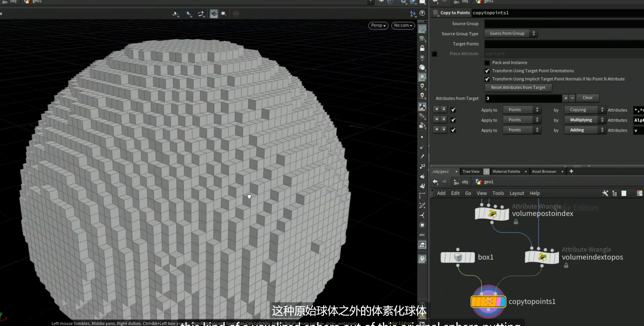This screenshot has height=326, width=644.
Task: Open the View menu in network editor
Action: [481, 193]
